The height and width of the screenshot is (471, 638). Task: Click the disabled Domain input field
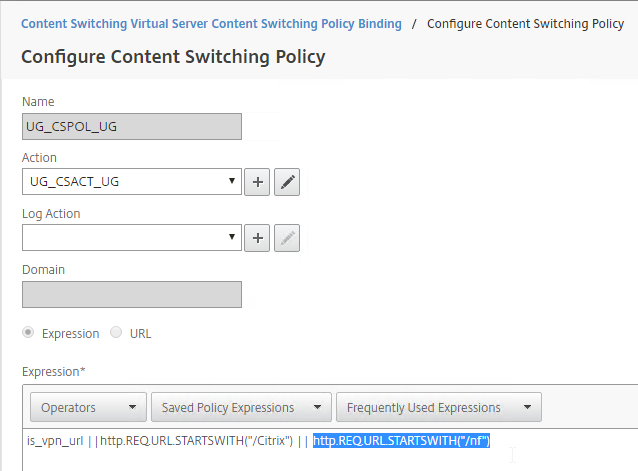[132, 294]
